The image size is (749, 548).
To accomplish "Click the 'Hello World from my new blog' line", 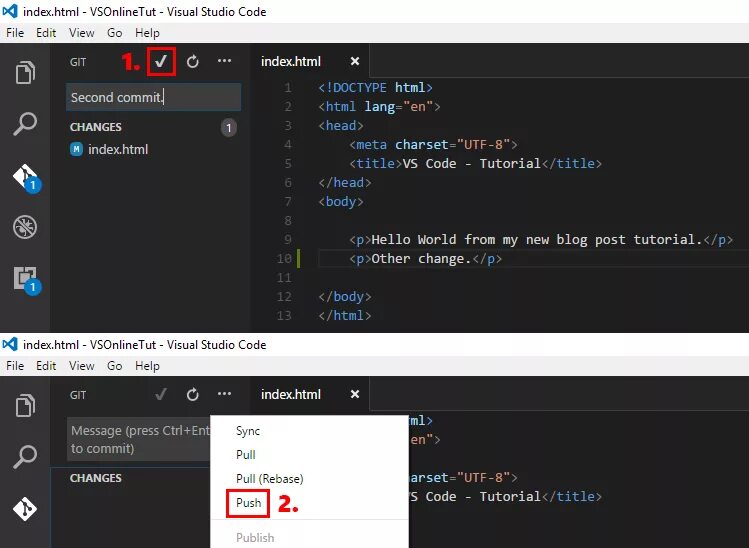I will click(x=541, y=239).
